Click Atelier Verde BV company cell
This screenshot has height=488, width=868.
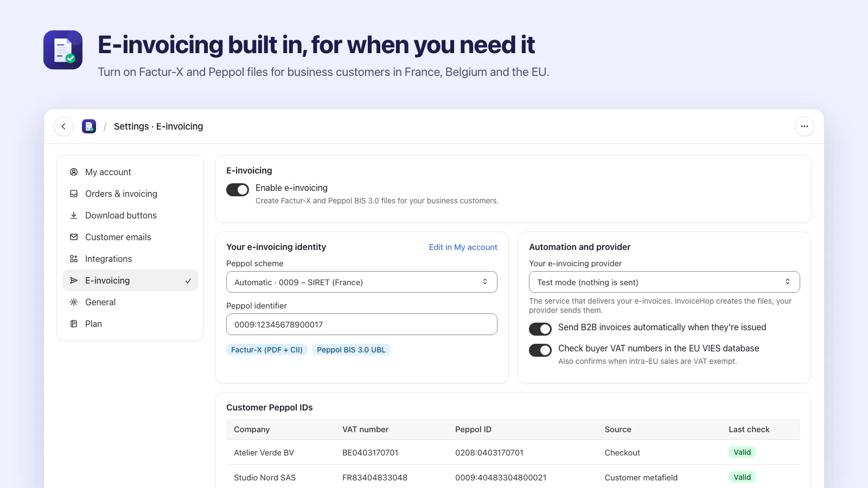[x=264, y=453]
